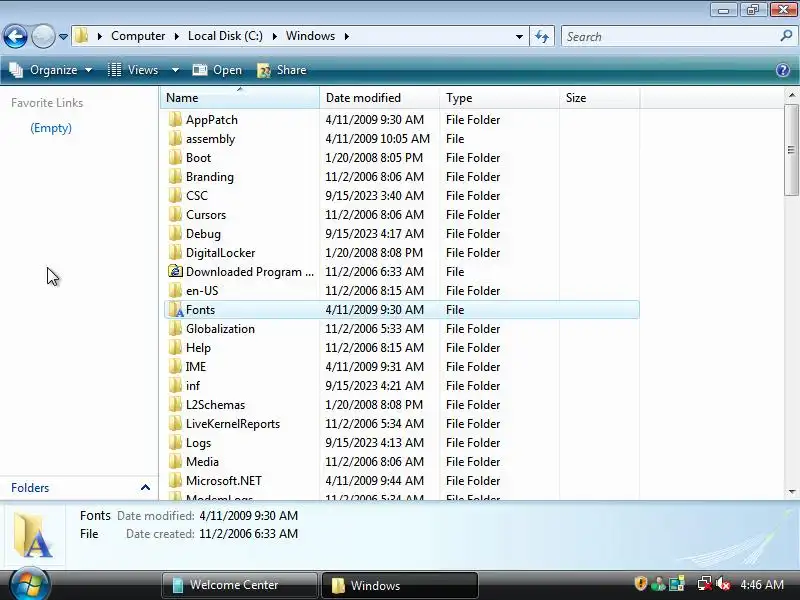Select the AppPatch folder icon
Viewport: 800px width, 600px height.
pos(175,119)
